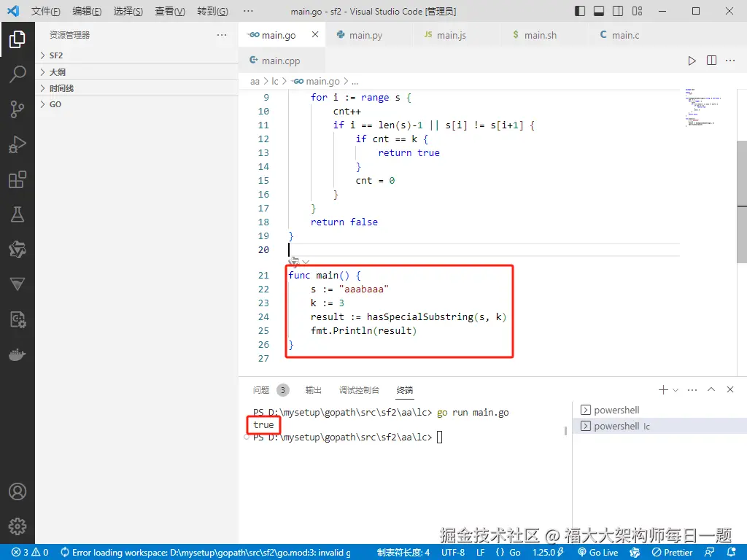Open overflow menu ellipsis in menu bar
747x560 pixels.
point(248,11)
